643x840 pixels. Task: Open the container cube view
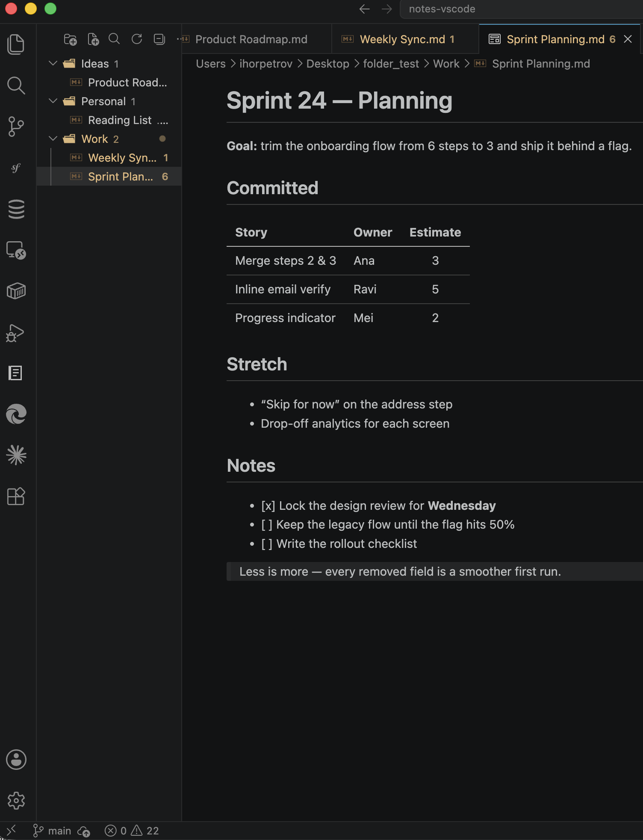click(x=16, y=291)
